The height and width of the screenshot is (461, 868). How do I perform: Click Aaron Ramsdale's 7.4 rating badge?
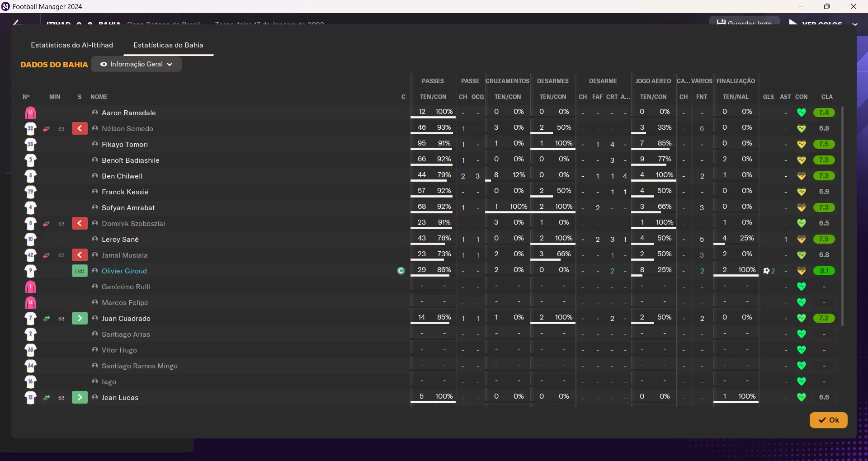(824, 113)
